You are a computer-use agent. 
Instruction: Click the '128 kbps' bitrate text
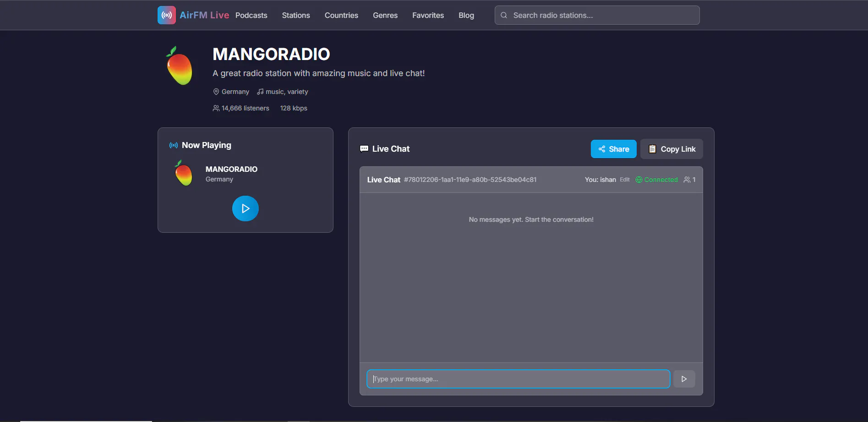(x=294, y=108)
